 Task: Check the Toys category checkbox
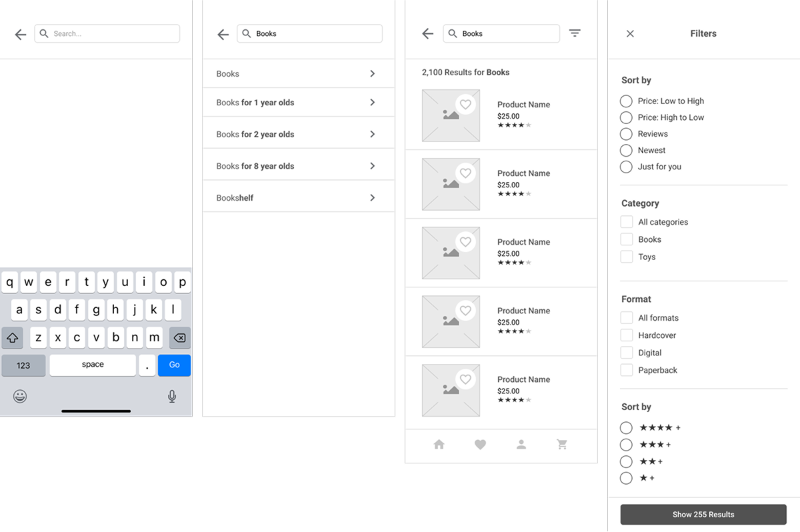click(x=627, y=257)
